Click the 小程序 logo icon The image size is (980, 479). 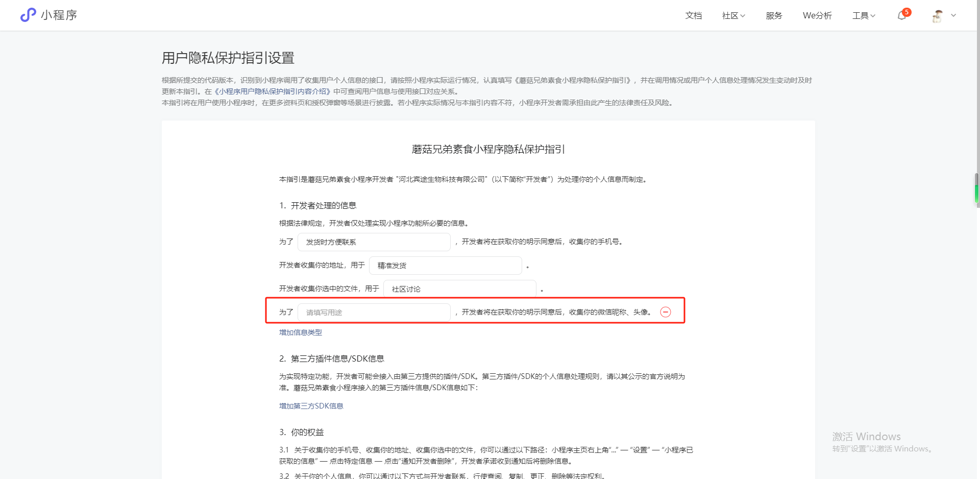point(28,15)
